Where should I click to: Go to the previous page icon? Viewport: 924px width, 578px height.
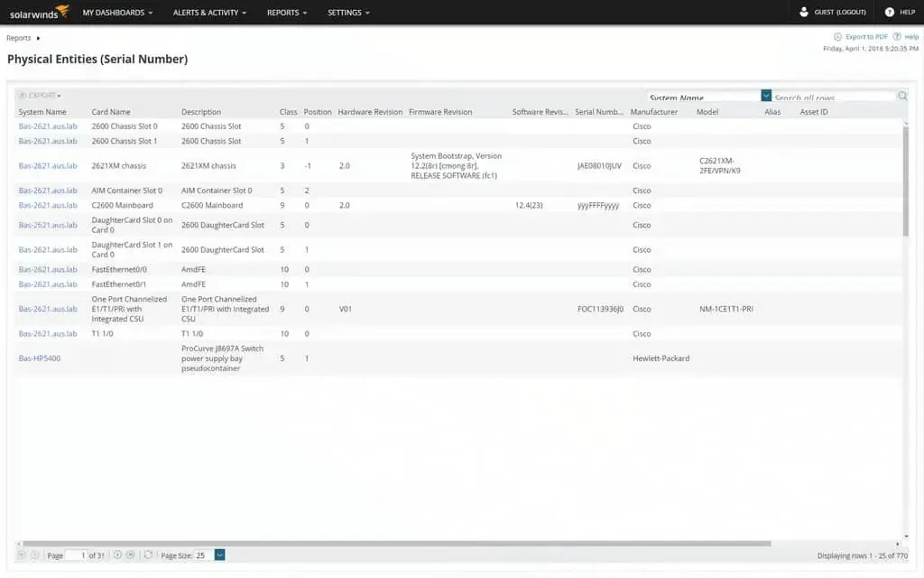tap(35, 555)
